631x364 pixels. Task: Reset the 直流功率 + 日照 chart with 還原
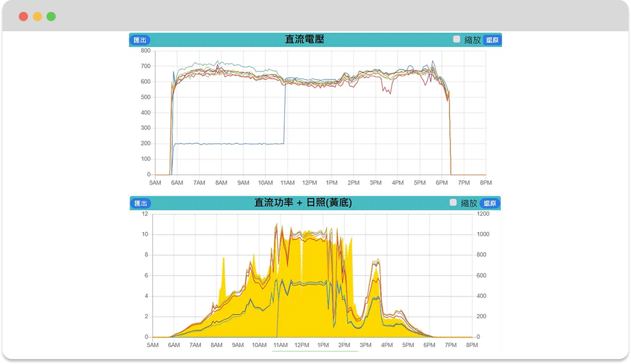tap(490, 203)
